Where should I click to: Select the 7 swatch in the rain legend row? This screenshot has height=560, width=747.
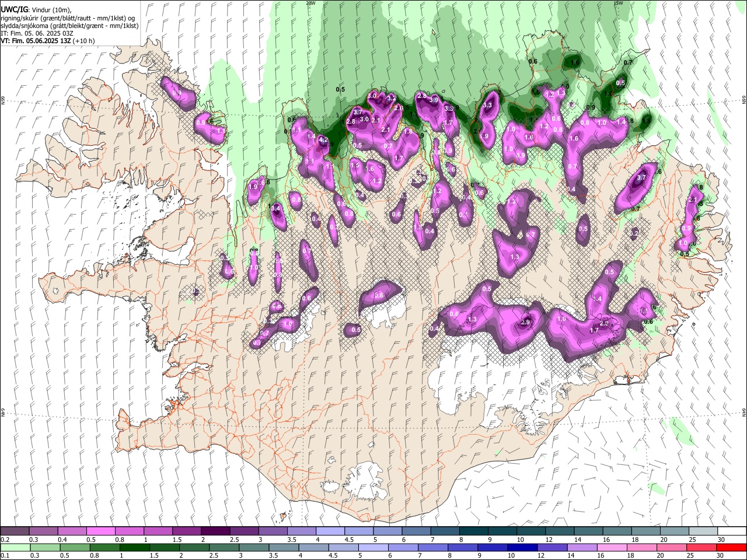coord(433,548)
